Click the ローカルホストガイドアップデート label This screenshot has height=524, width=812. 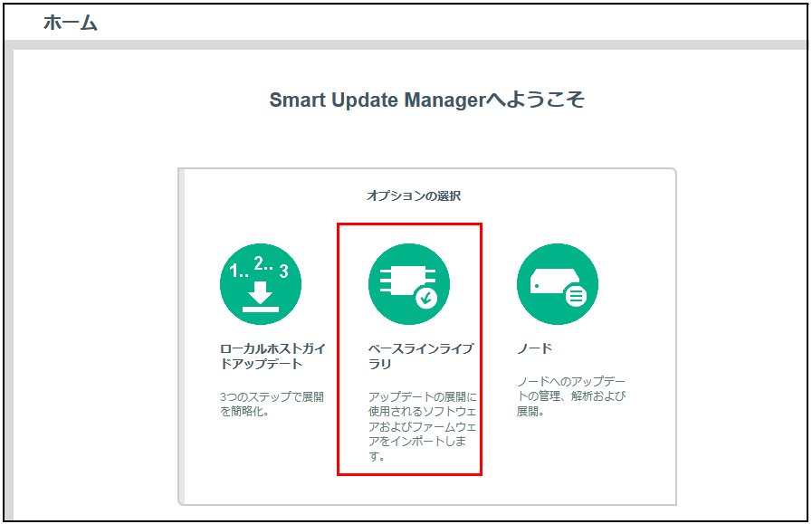pyautogui.click(x=272, y=357)
